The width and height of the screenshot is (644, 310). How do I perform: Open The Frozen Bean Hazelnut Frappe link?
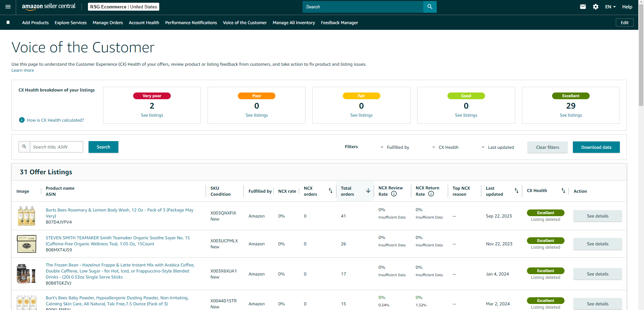[x=120, y=271]
